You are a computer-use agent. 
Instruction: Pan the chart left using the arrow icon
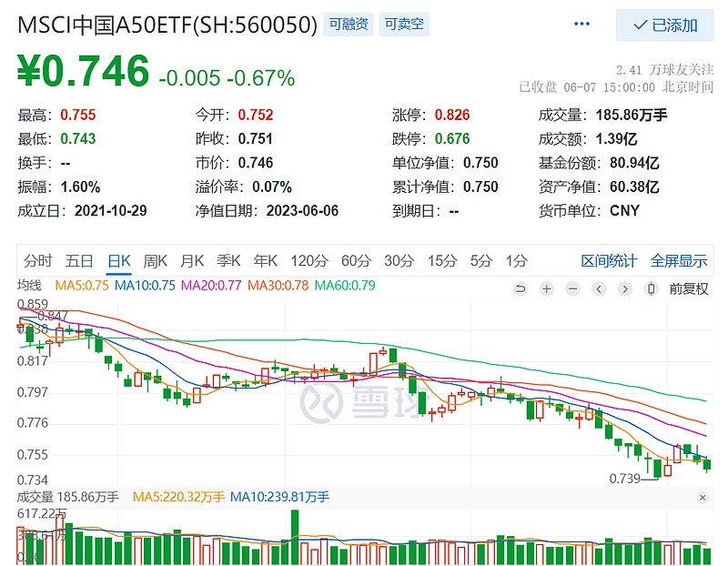(598, 288)
